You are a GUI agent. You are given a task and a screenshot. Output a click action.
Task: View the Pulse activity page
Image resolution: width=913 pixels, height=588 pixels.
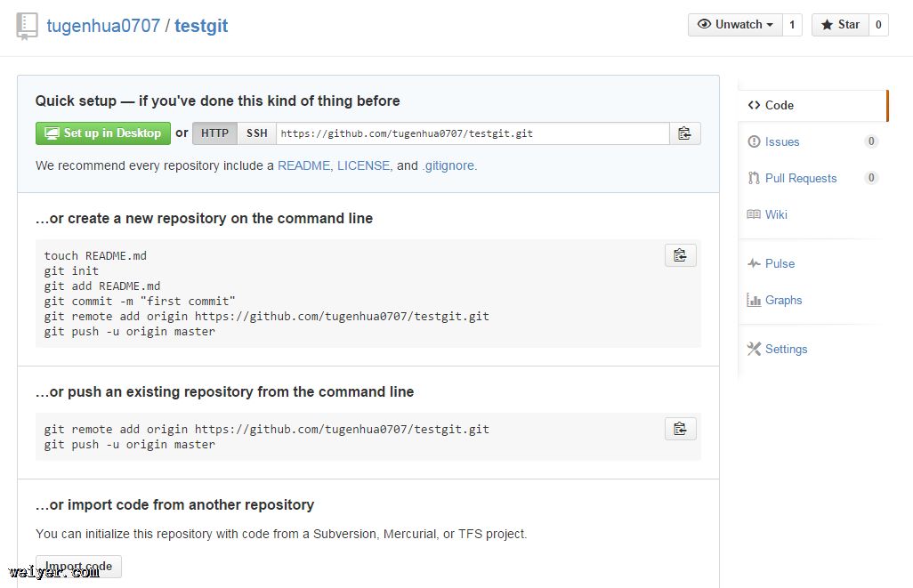pyautogui.click(x=780, y=263)
